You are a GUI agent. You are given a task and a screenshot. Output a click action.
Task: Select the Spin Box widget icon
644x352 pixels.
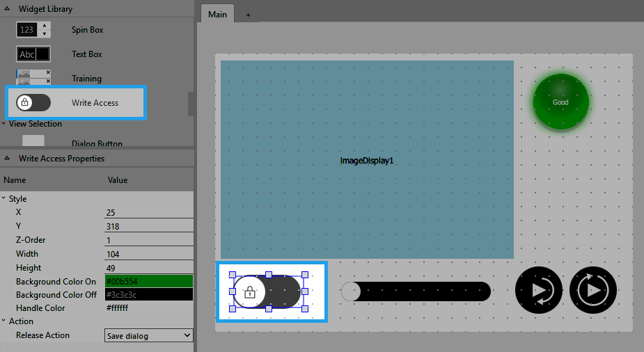click(x=33, y=30)
